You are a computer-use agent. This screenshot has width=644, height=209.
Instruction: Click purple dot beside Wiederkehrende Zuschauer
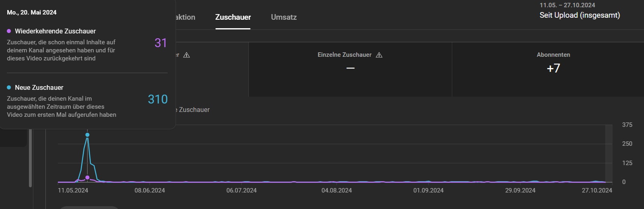[9, 31]
